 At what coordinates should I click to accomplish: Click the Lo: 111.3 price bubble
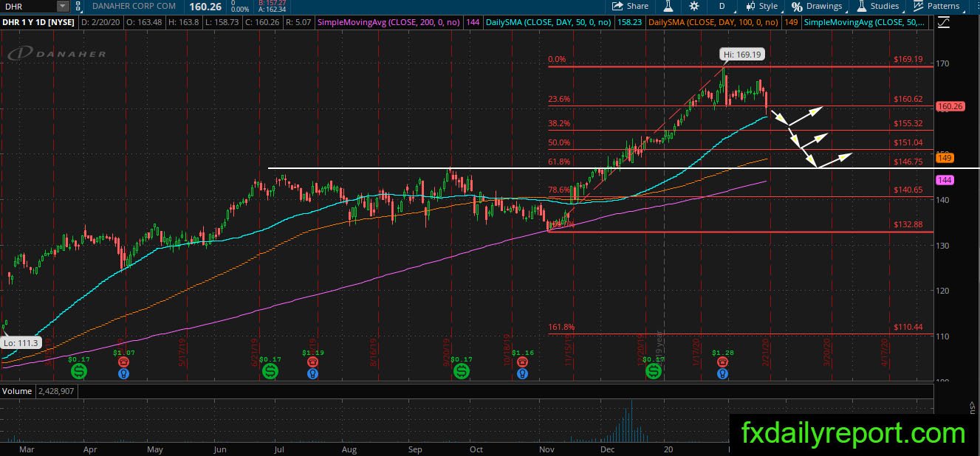tap(19, 342)
